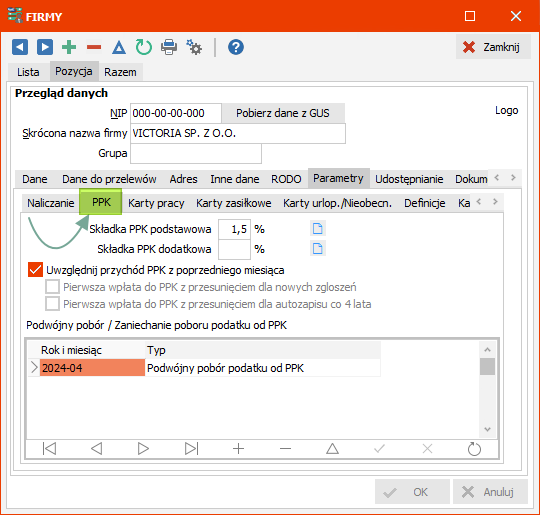This screenshot has height=515, width=540.
Task: Open print options via printer icon
Action: pos(169,47)
